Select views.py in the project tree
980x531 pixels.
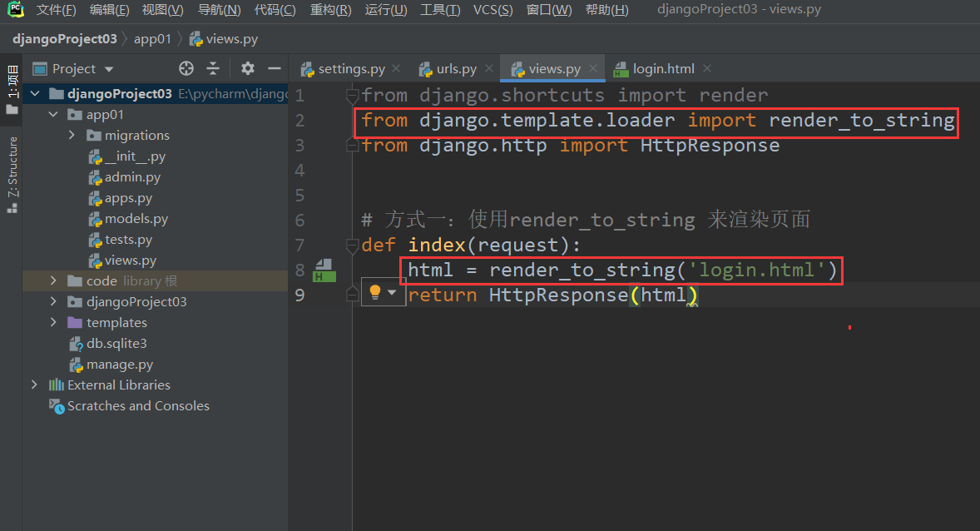coord(122,261)
